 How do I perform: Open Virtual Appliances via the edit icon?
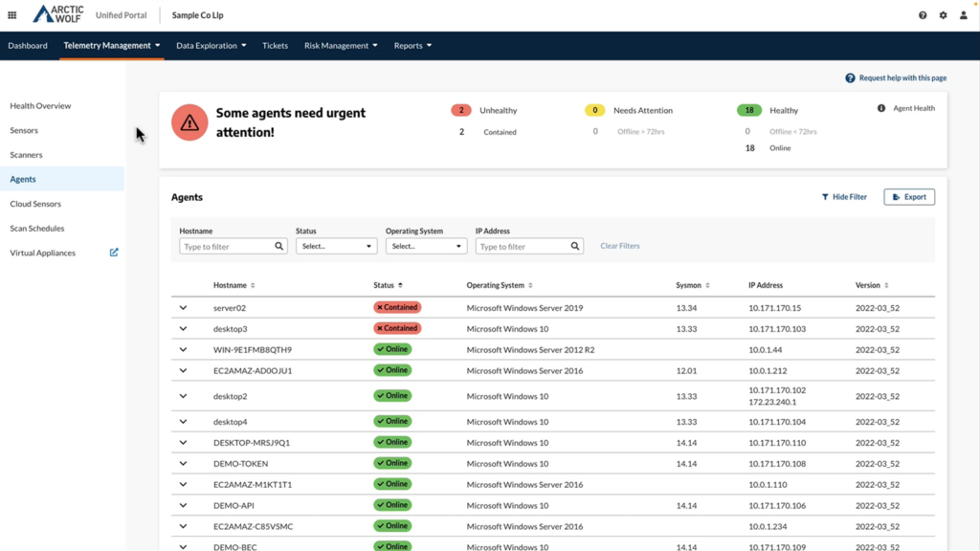point(113,253)
